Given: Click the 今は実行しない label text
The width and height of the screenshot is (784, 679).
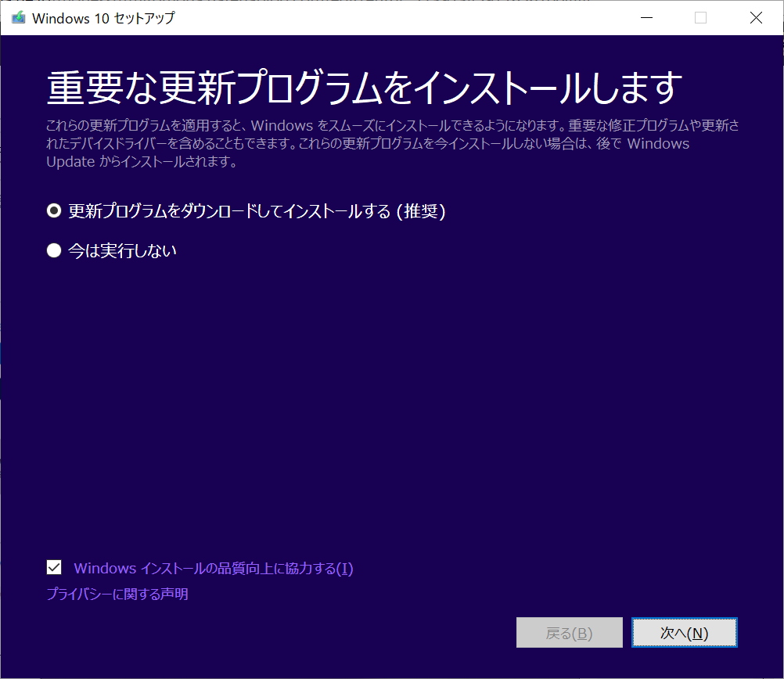Looking at the screenshot, I should (121, 250).
